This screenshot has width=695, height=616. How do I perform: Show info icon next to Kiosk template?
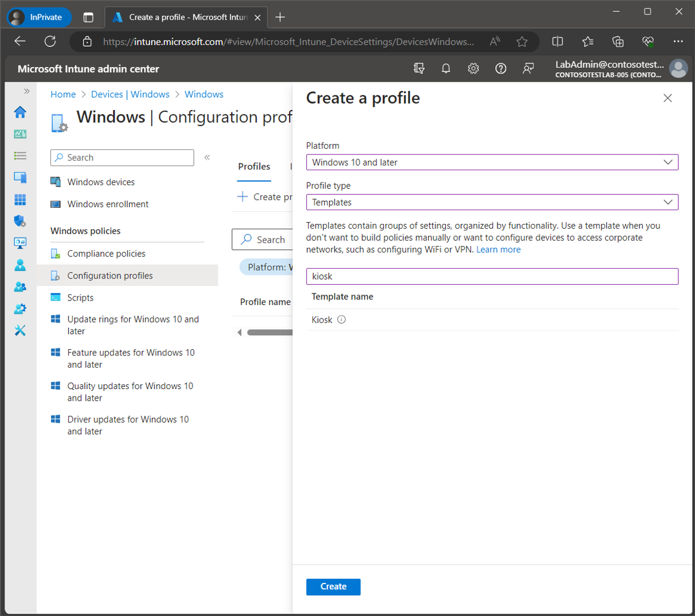341,320
